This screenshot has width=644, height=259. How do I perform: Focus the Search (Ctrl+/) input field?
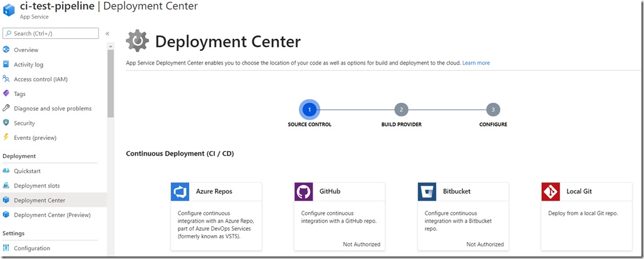tap(51, 33)
